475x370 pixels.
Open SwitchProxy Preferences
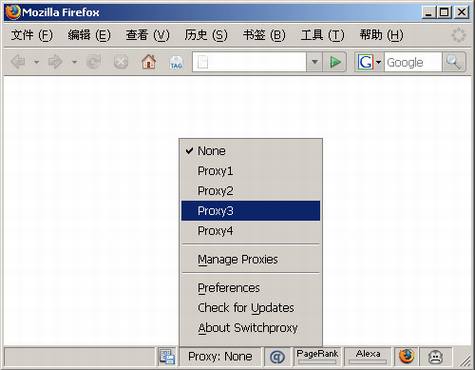point(251,288)
